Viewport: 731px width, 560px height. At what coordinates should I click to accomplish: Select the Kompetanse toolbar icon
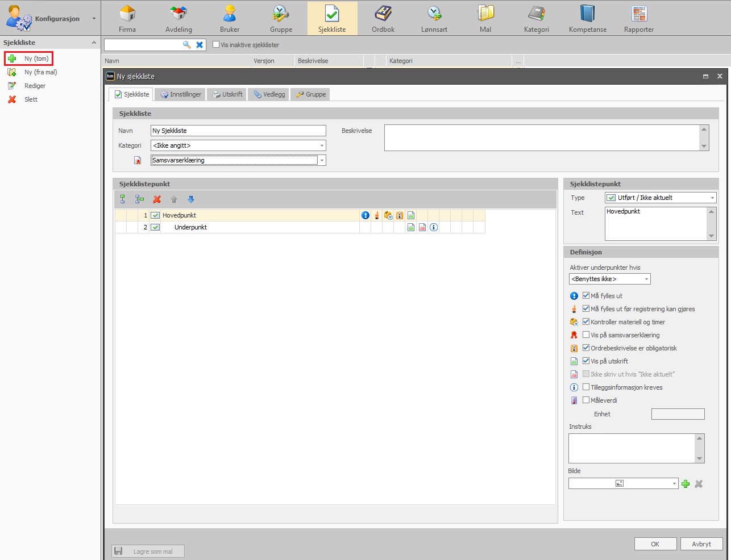click(x=588, y=18)
